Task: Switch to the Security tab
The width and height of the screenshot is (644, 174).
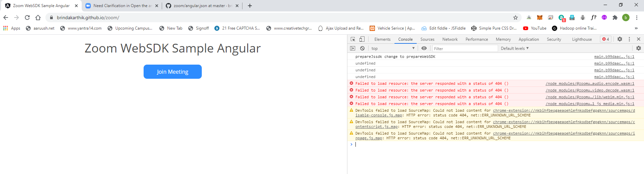Action: tap(554, 39)
